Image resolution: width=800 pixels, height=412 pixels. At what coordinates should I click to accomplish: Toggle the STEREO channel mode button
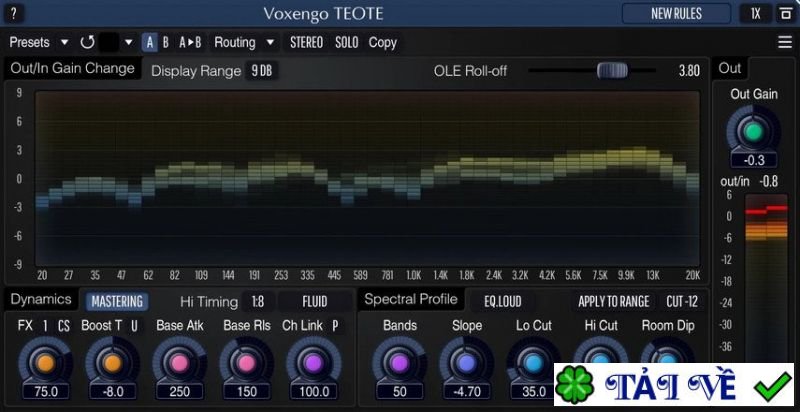coord(307,42)
